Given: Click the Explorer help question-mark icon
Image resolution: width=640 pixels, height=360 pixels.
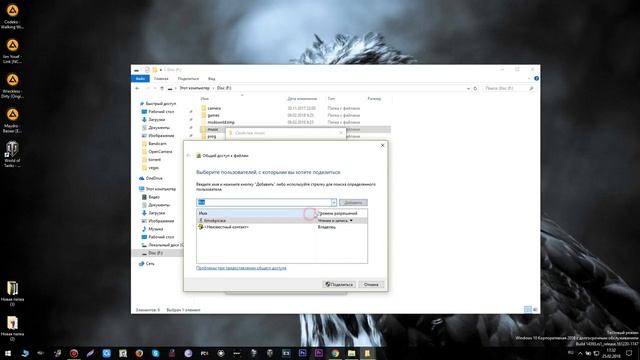Looking at the screenshot, I should coord(536,78).
